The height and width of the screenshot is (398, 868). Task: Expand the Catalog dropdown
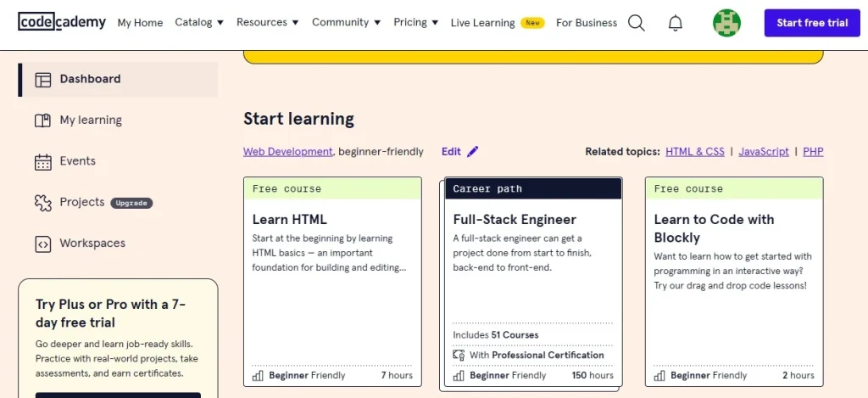199,22
